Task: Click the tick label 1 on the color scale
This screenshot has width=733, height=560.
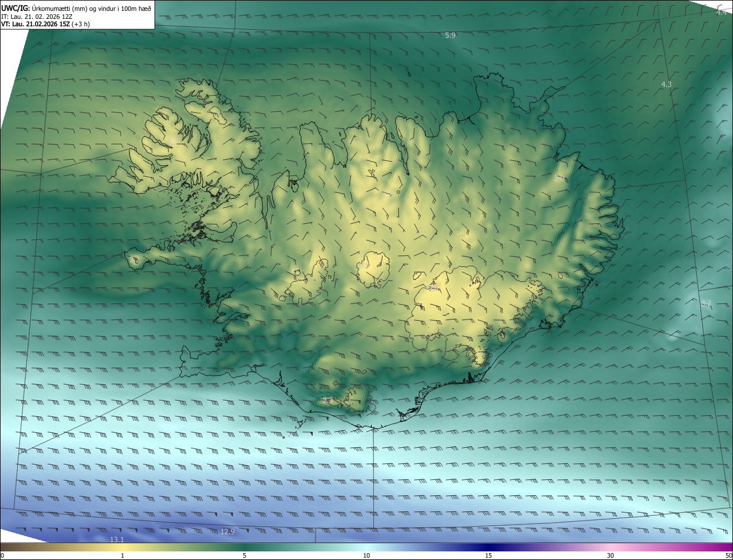Action: coord(123,555)
